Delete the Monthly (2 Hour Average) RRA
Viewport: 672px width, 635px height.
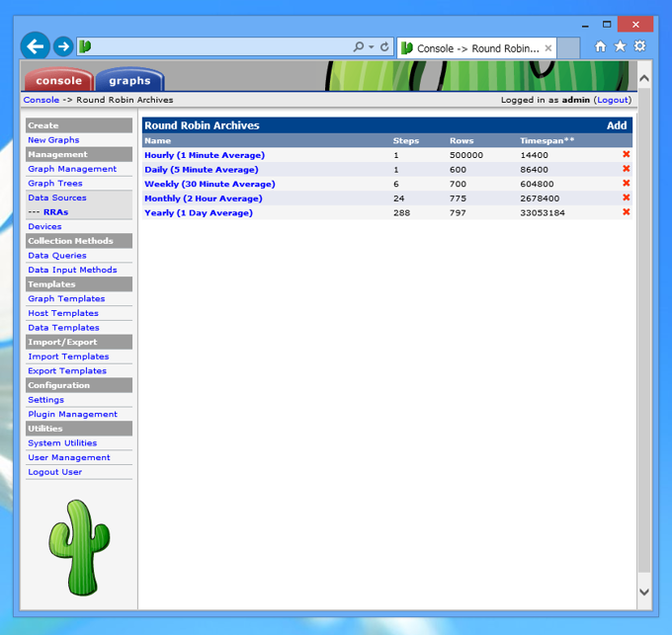coord(627,198)
